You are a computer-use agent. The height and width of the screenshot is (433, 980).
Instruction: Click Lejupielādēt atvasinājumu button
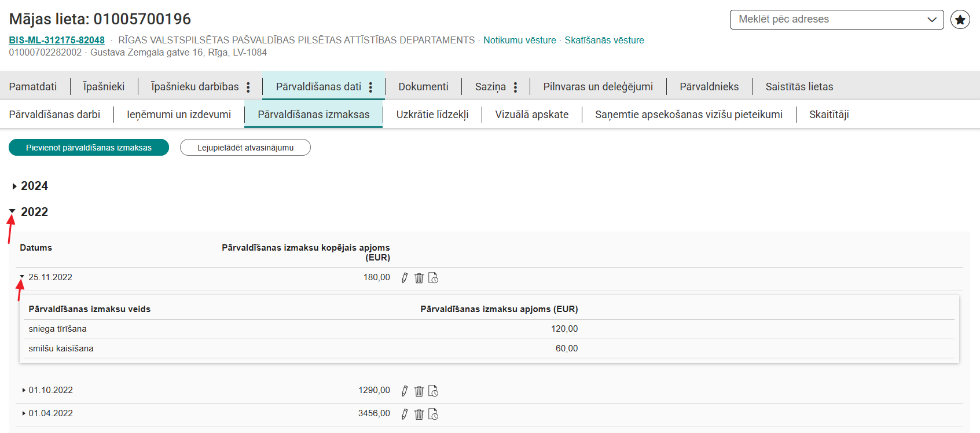[245, 148]
